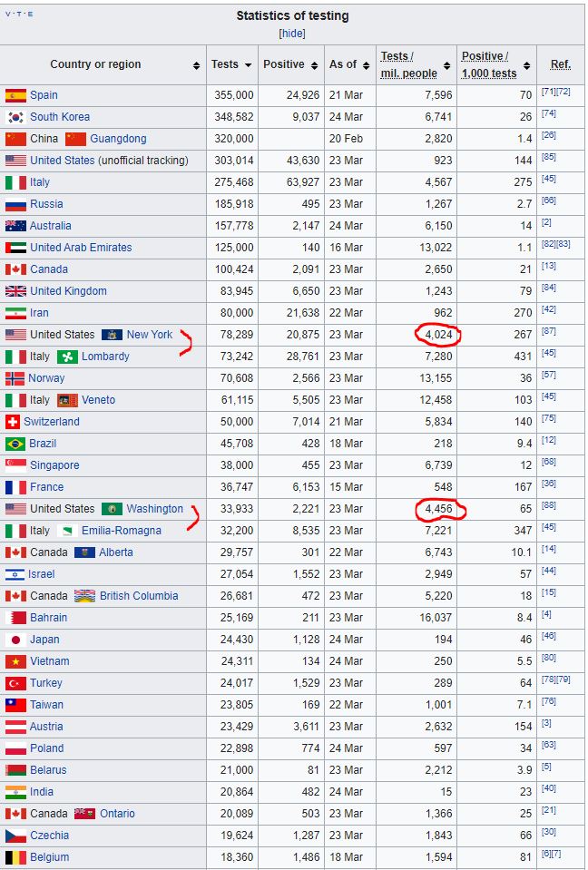Sort by the As of column
This screenshot has width=588, height=870.
(366, 65)
